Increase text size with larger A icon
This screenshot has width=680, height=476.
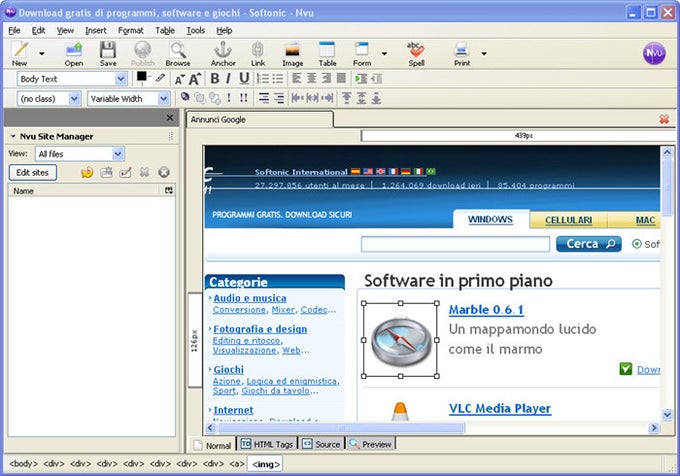[x=194, y=78]
